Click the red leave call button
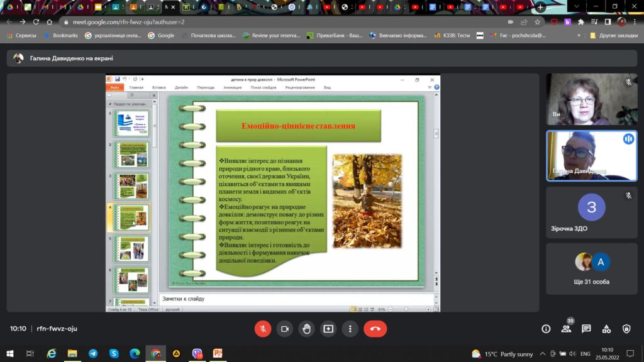The height and width of the screenshot is (362, 644). 375,329
